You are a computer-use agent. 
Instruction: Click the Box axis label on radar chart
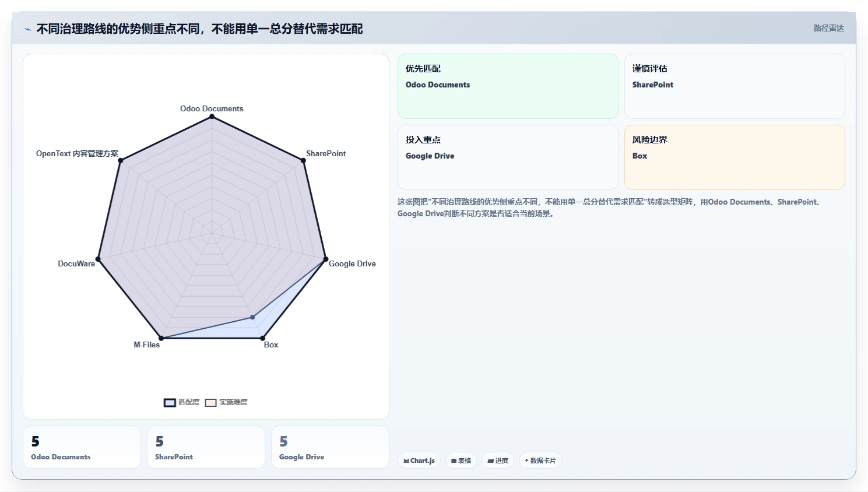coord(271,345)
